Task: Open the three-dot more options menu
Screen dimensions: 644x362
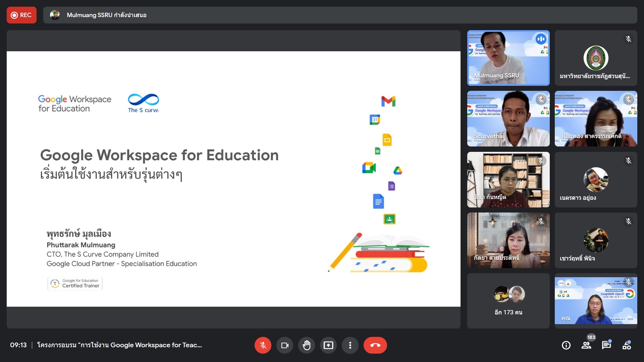Action: pyautogui.click(x=350, y=345)
